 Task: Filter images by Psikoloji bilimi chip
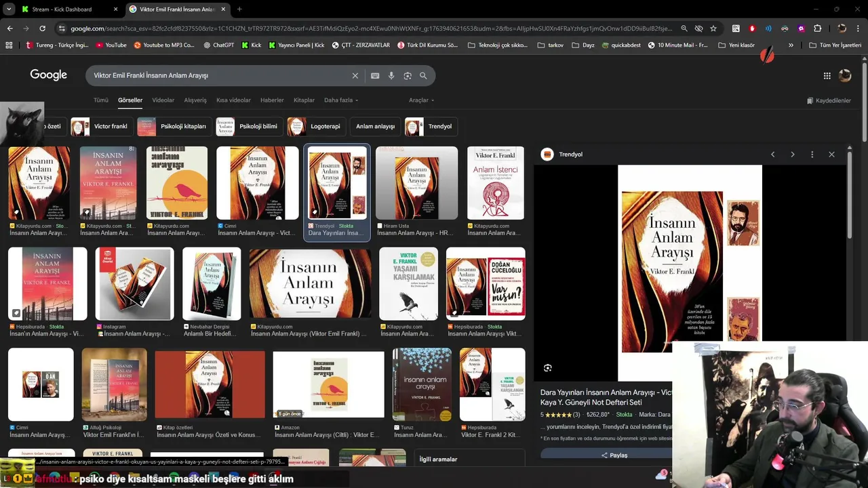coord(248,127)
